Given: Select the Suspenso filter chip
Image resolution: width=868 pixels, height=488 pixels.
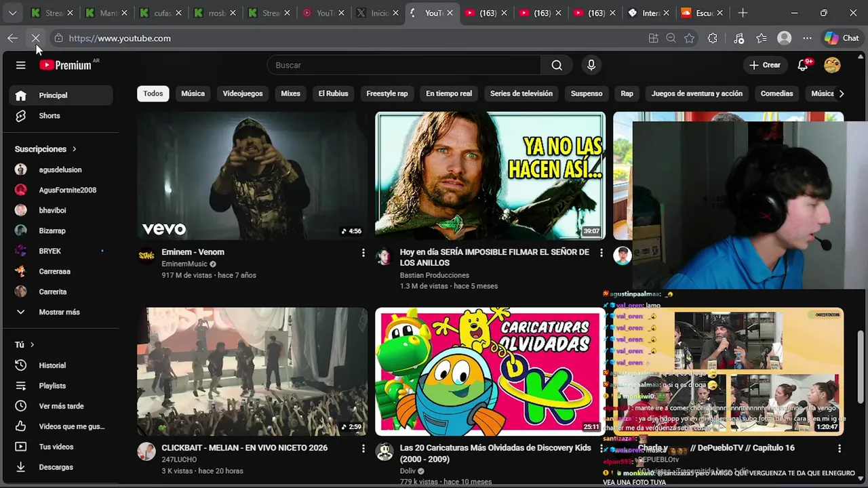Looking at the screenshot, I should click(x=587, y=94).
